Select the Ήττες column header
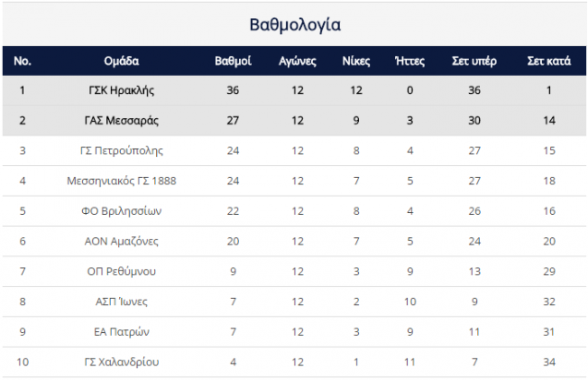 click(410, 61)
